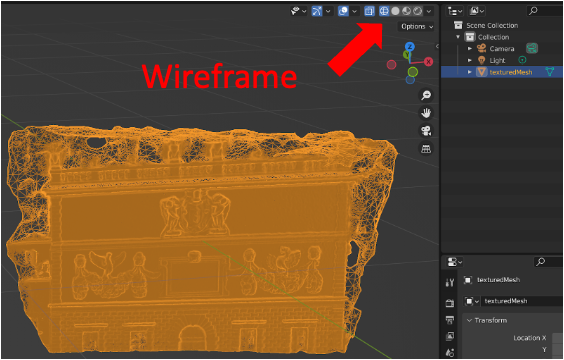Expand the Camera item in outliner
This screenshot has height=360, width=564.
pyautogui.click(x=469, y=49)
